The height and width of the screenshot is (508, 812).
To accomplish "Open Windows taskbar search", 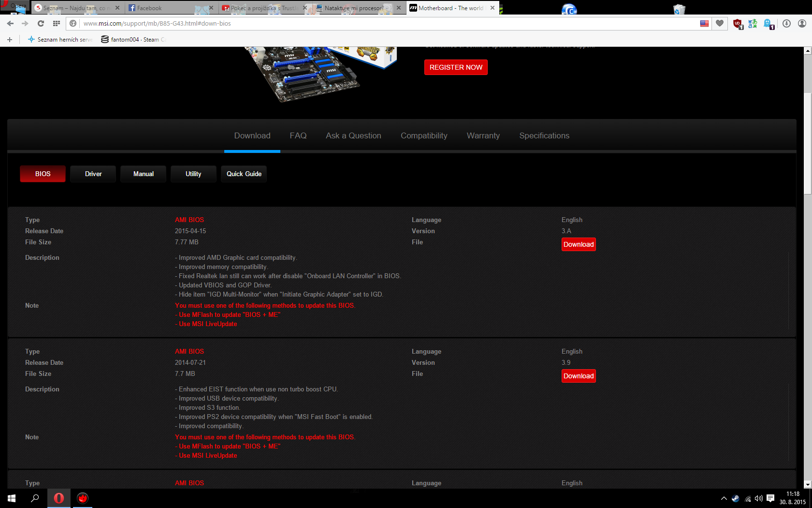I will (35, 498).
